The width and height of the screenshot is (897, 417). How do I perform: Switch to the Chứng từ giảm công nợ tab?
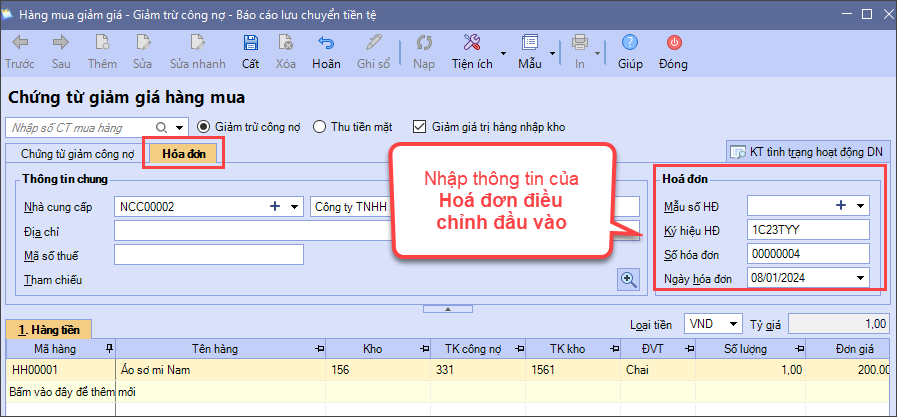(x=77, y=154)
